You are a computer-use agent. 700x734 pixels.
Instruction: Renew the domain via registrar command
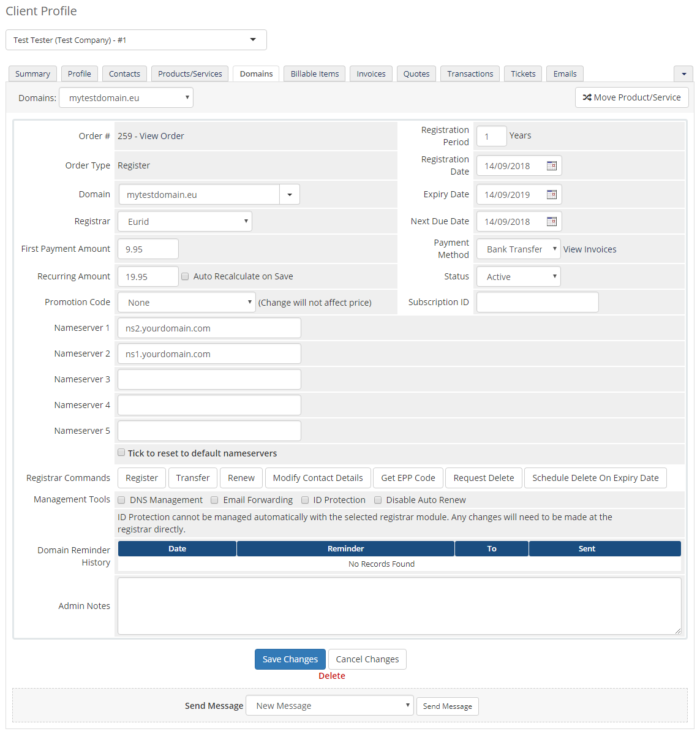click(x=241, y=478)
